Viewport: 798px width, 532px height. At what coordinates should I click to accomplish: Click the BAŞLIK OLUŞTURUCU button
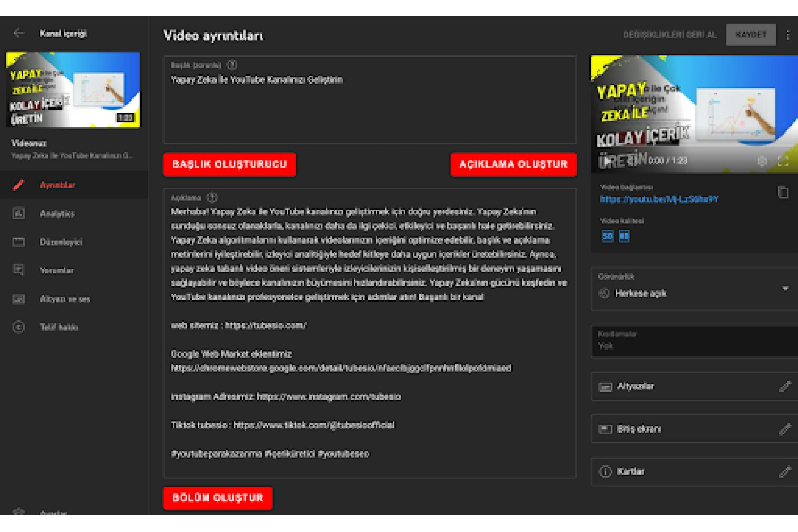pos(230,164)
